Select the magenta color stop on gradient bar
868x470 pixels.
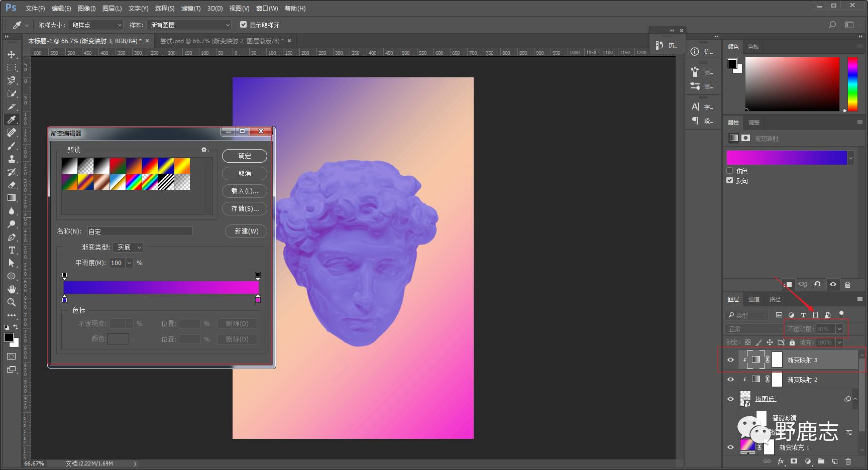click(258, 299)
